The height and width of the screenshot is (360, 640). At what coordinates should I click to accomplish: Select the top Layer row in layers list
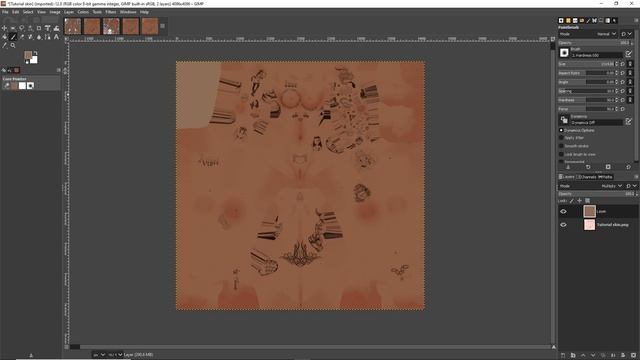(x=598, y=211)
